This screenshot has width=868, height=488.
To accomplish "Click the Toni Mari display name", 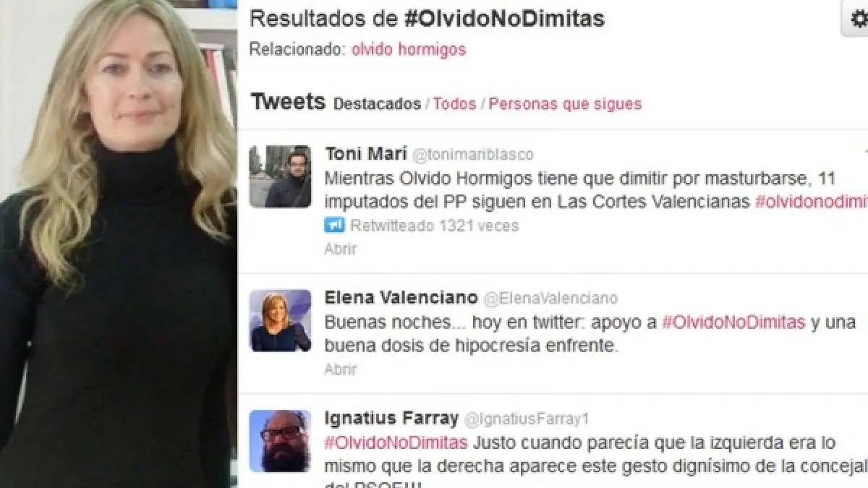I will 365,154.
